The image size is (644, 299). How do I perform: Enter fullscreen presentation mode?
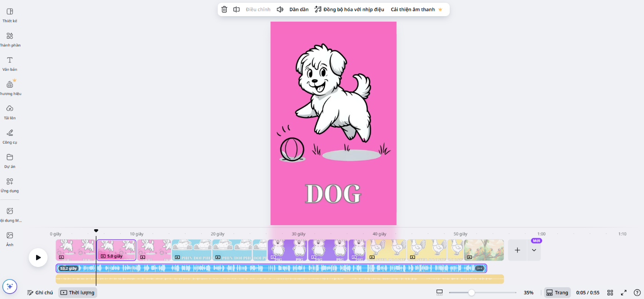(x=624, y=293)
